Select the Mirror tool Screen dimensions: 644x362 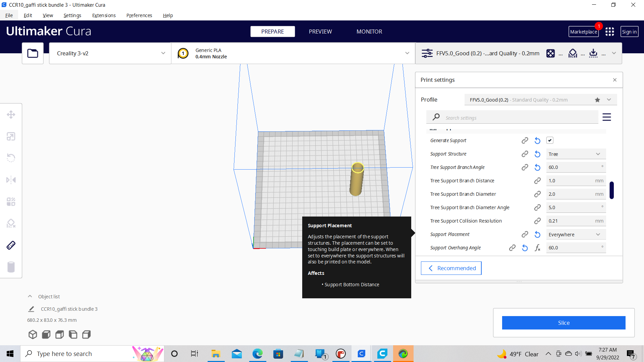(x=11, y=180)
